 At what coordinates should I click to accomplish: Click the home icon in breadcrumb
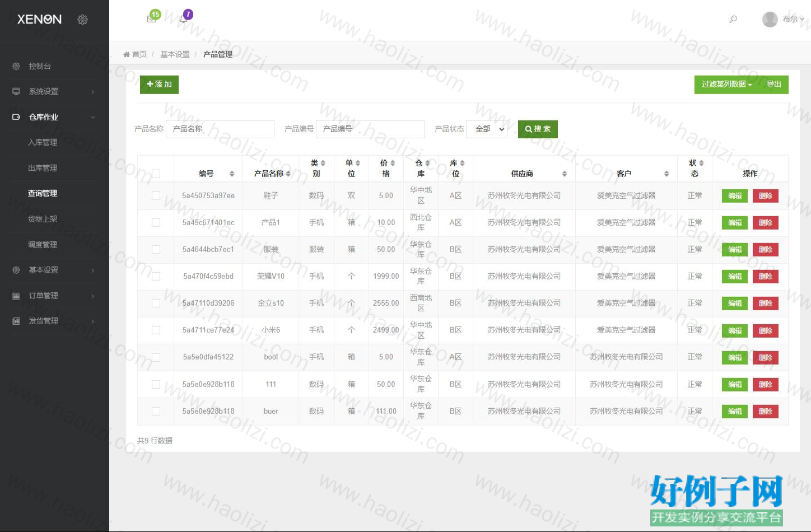point(127,54)
